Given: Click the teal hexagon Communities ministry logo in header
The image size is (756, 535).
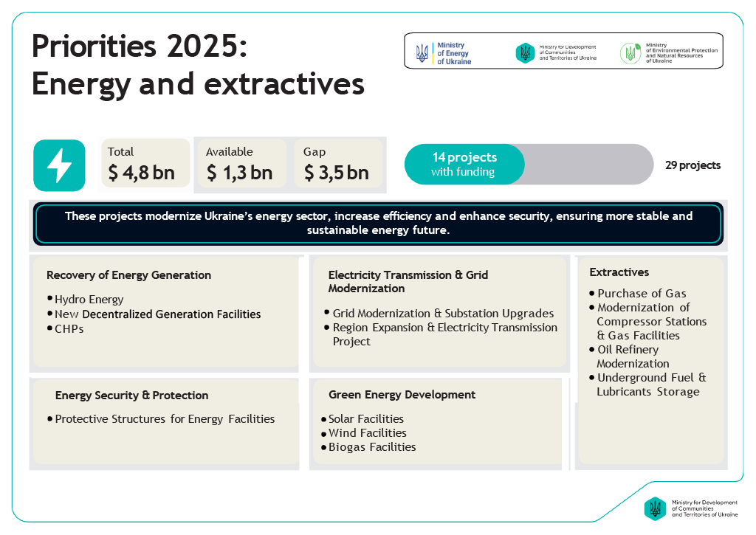Looking at the screenshot, I should [x=524, y=52].
